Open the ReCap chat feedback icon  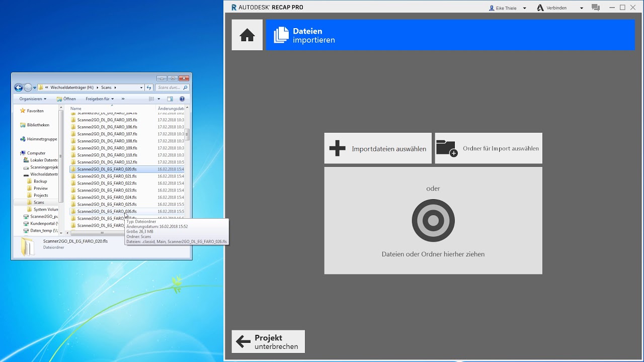click(x=596, y=8)
